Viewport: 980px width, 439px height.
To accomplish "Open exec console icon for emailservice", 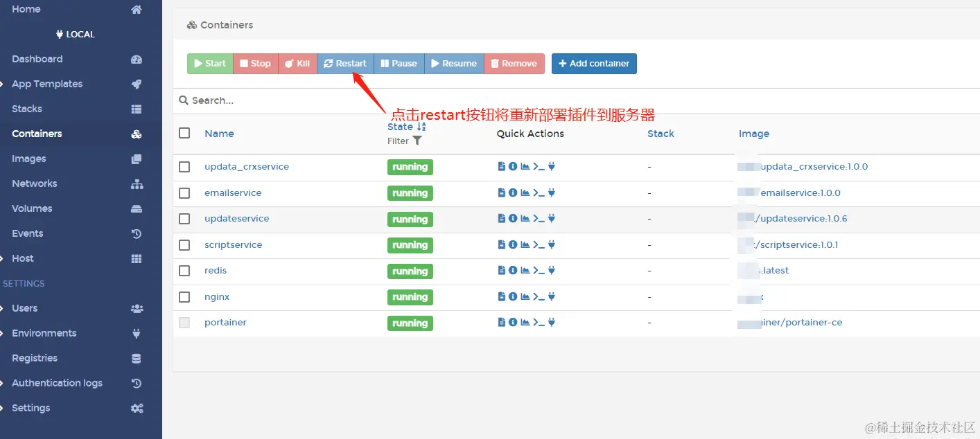I will click(x=539, y=192).
